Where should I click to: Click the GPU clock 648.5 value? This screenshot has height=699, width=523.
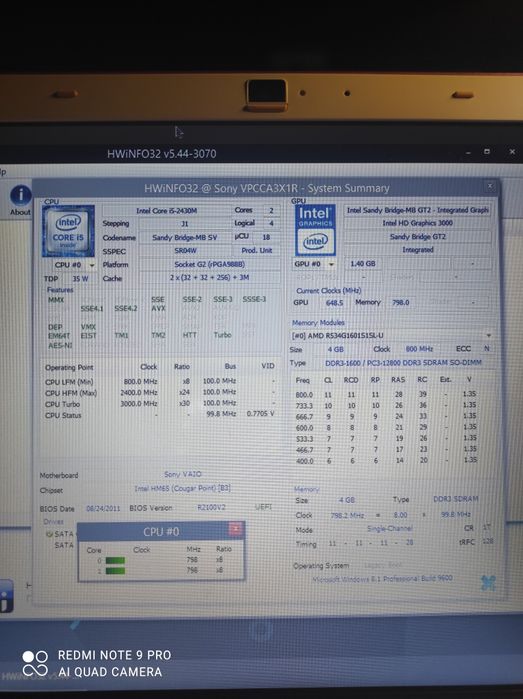pos(334,303)
